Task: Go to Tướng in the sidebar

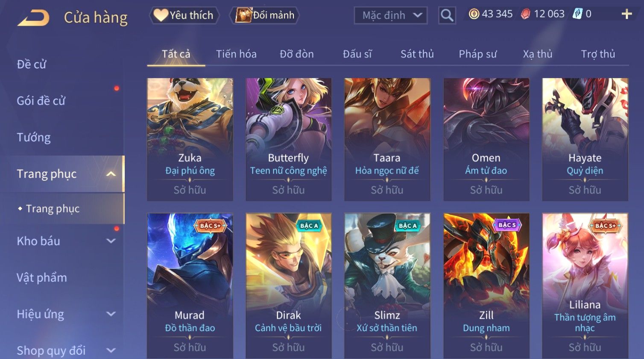Action: [x=34, y=137]
